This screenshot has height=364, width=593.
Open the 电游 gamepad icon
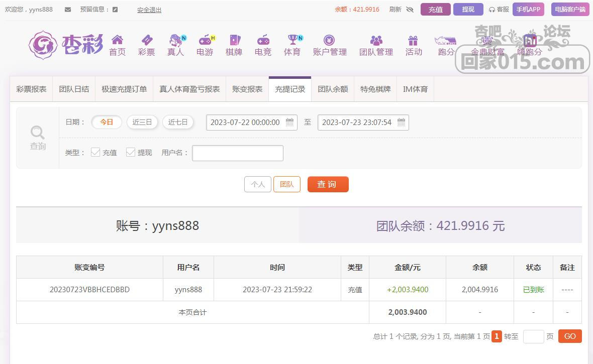(205, 40)
